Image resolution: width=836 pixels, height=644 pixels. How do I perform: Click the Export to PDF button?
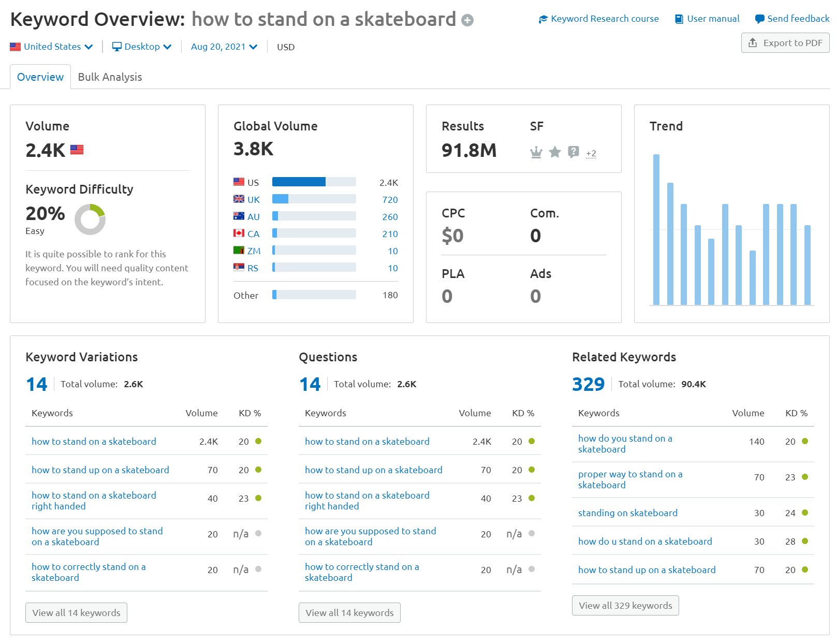click(785, 43)
